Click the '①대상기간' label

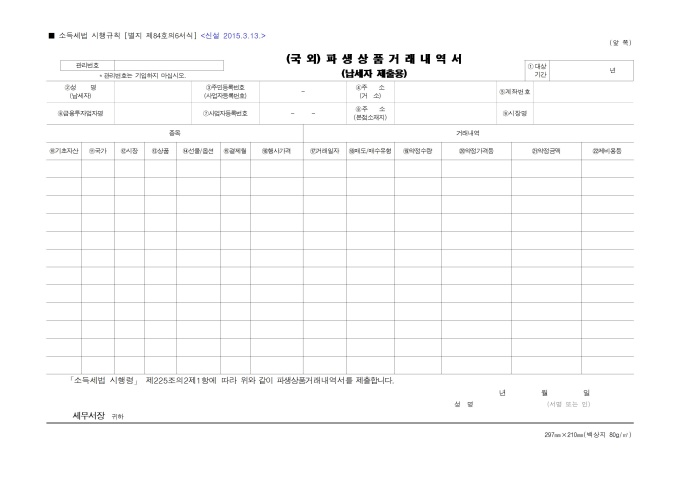(537, 70)
